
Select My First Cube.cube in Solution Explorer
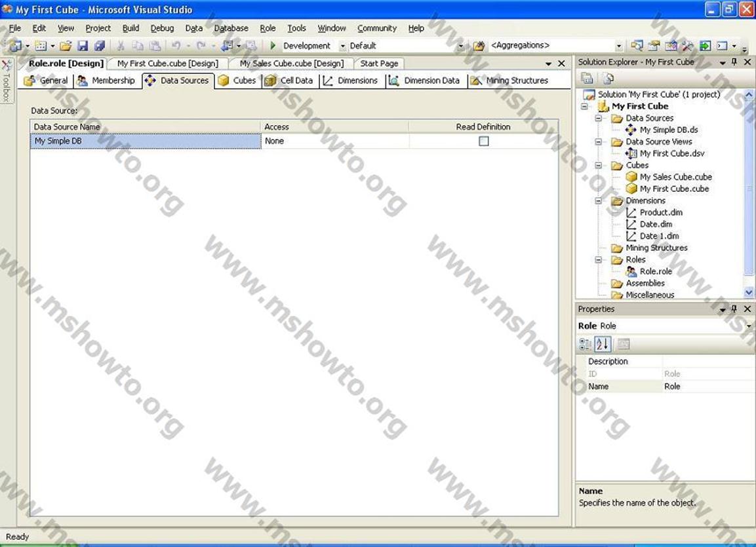tap(674, 189)
